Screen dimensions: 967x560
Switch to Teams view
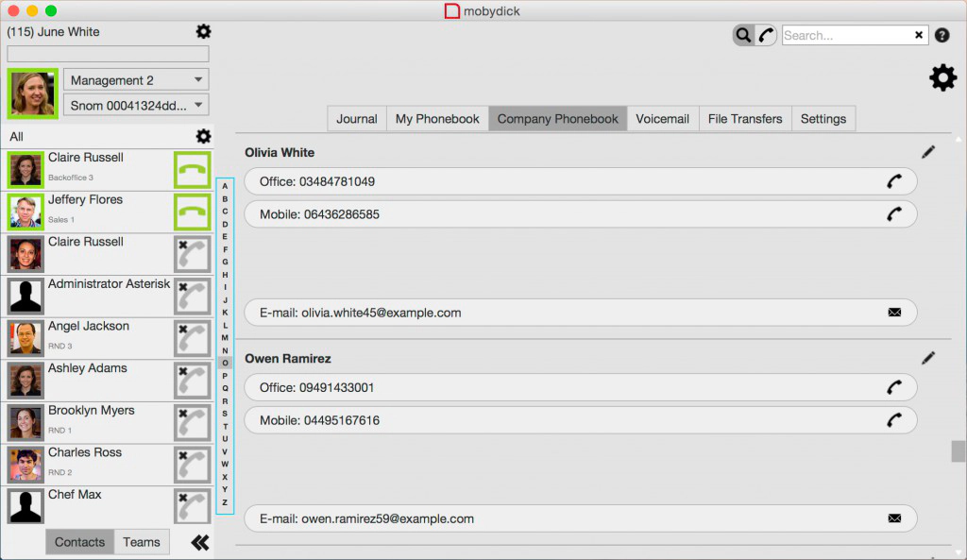(x=142, y=542)
